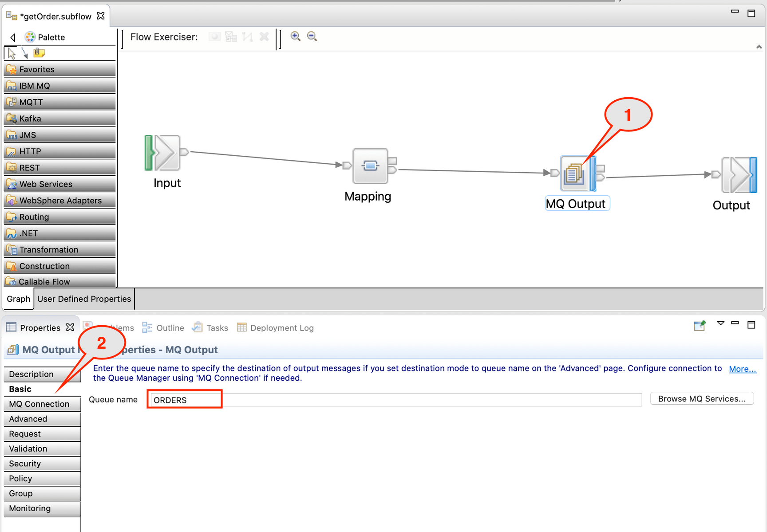Zoom in on the flow canvas
This screenshot has width=767, height=532.
click(296, 36)
